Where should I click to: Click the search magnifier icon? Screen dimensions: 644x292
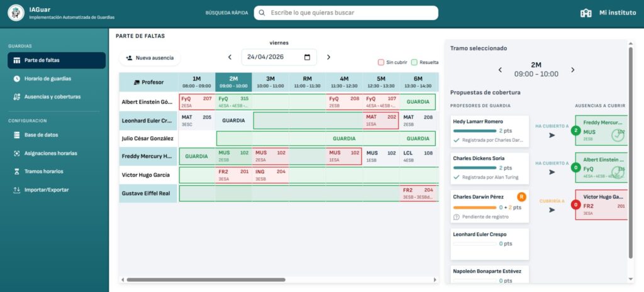262,13
